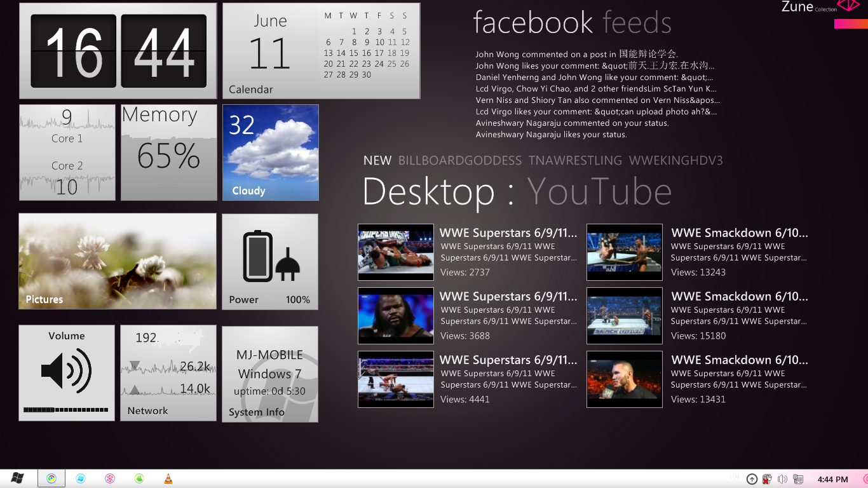Open the tray volume speaker icon

[x=782, y=479]
